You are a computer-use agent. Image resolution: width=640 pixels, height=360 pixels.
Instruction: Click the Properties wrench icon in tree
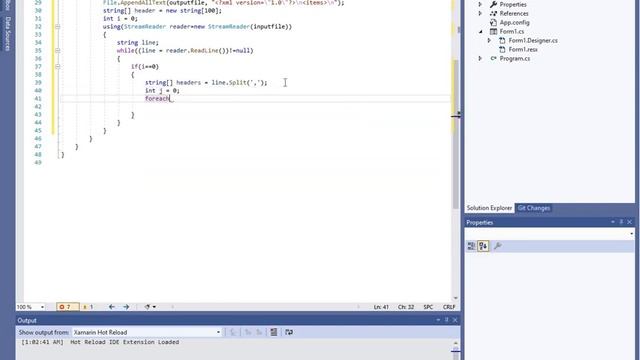(493, 4)
